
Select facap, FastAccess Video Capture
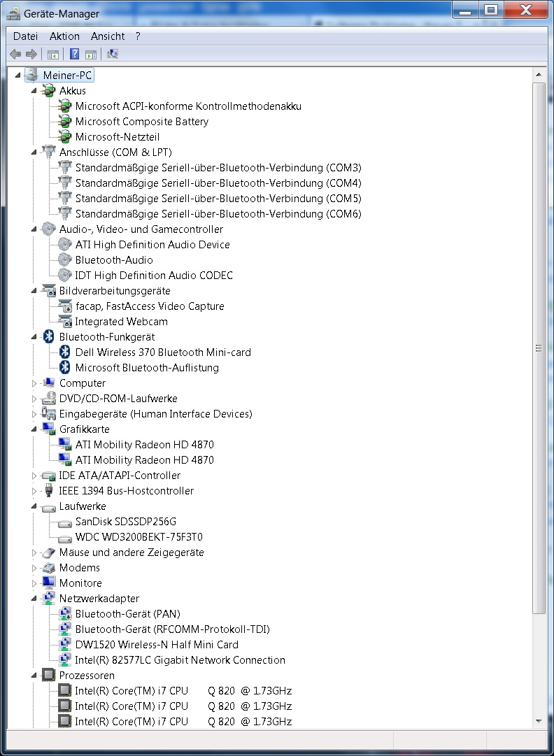[150, 306]
